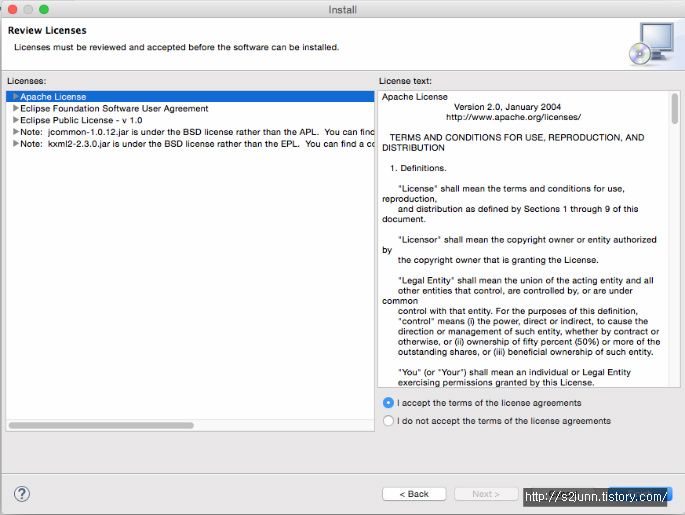Click 'Version 2.0, January 2004' text
This screenshot has width=685, height=515.
507,107
